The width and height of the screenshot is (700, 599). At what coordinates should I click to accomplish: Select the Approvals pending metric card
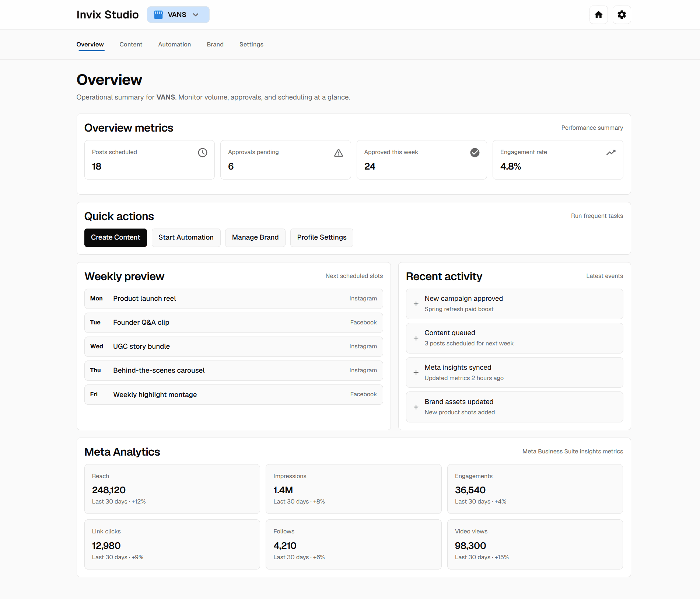286,160
